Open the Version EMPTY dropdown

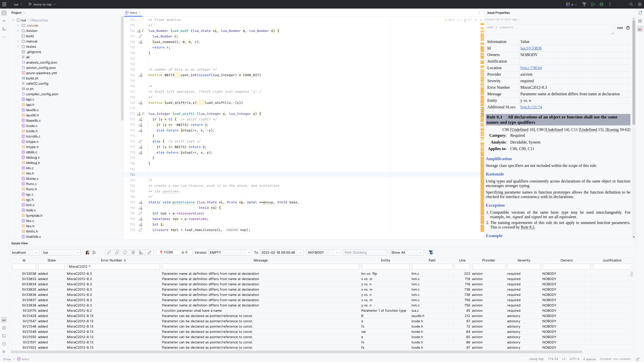pos(230,252)
